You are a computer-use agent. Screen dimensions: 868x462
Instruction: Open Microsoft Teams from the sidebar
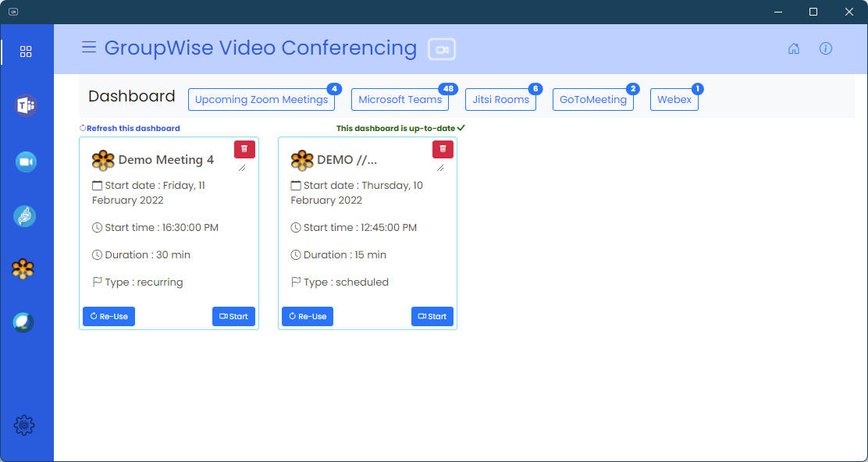pyautogui.click(x=26, y=105)
